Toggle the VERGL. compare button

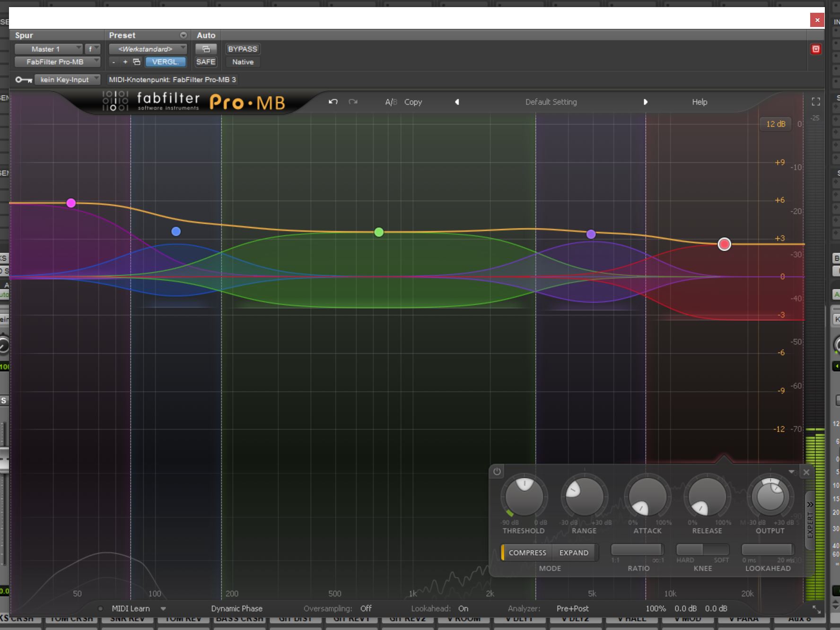point(165,62)
